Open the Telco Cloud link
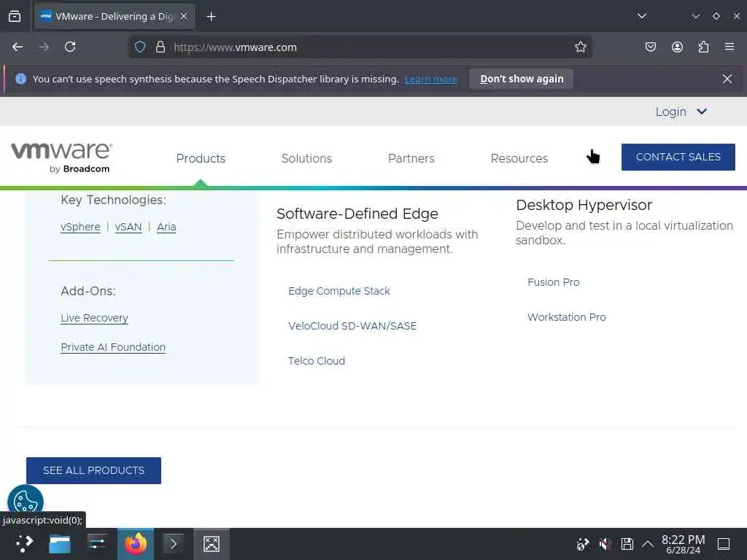This screenshot has width=747, height=560. click(317, 361)
